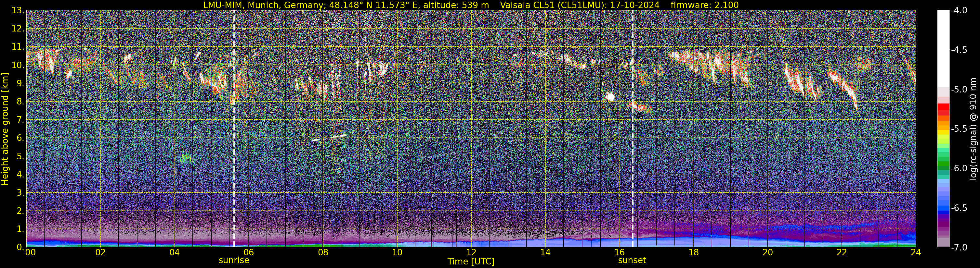Click time axis tick label '22'
980x268 pixels.
tap(842, 252)
